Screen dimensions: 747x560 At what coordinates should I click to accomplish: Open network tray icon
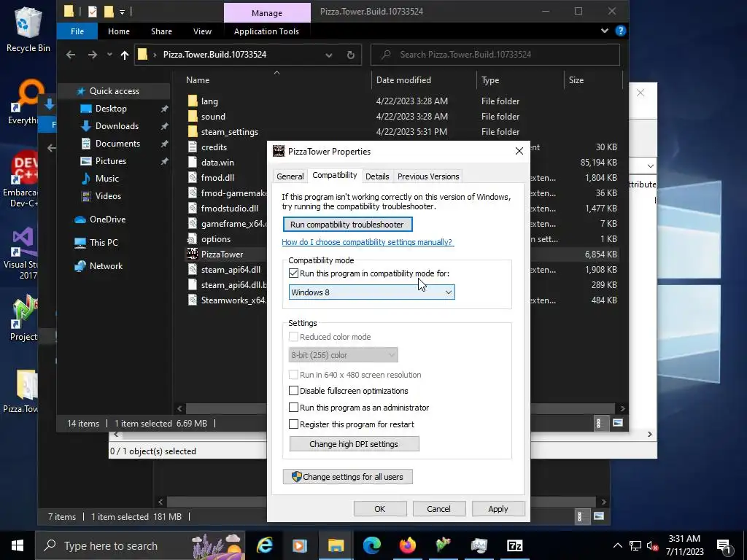point(635,545)
